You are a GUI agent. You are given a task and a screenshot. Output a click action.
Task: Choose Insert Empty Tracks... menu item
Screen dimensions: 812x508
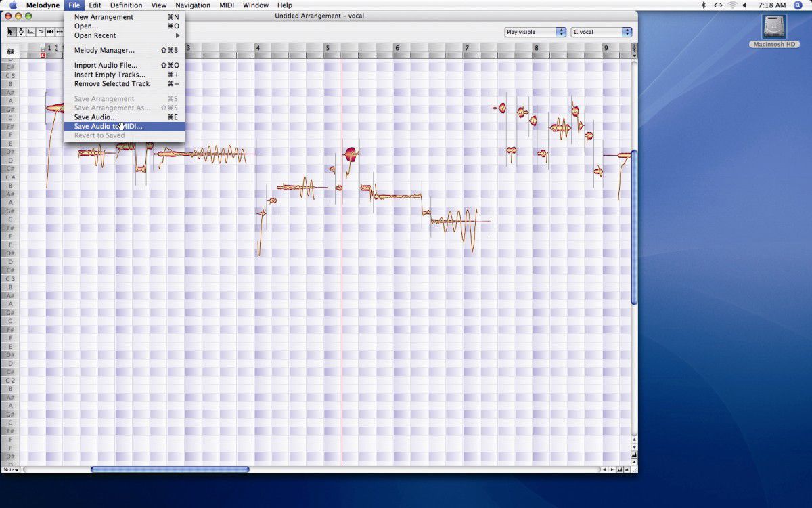[x=125, y=75]
